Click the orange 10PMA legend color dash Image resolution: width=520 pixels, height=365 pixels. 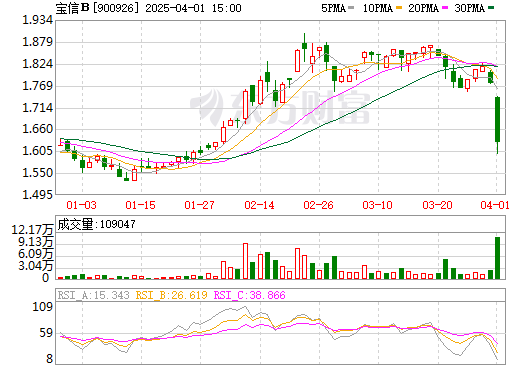pyautogui.click(x=398, y=8)
